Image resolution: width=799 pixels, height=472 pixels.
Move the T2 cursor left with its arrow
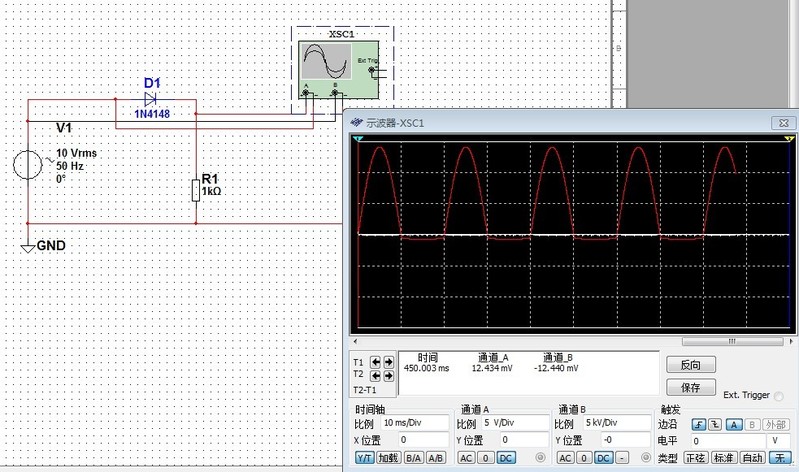(x=376, y=375)
